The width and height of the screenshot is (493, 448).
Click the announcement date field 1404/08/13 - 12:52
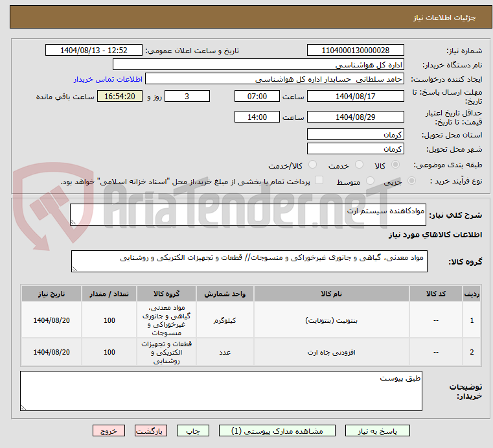click(94, 51)
